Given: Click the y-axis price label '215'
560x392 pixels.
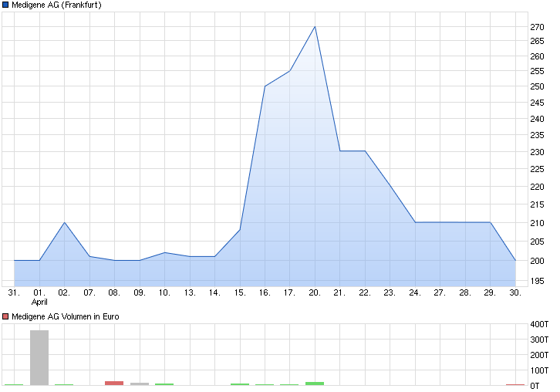Looking at the screenshot, I should [537, 204].
